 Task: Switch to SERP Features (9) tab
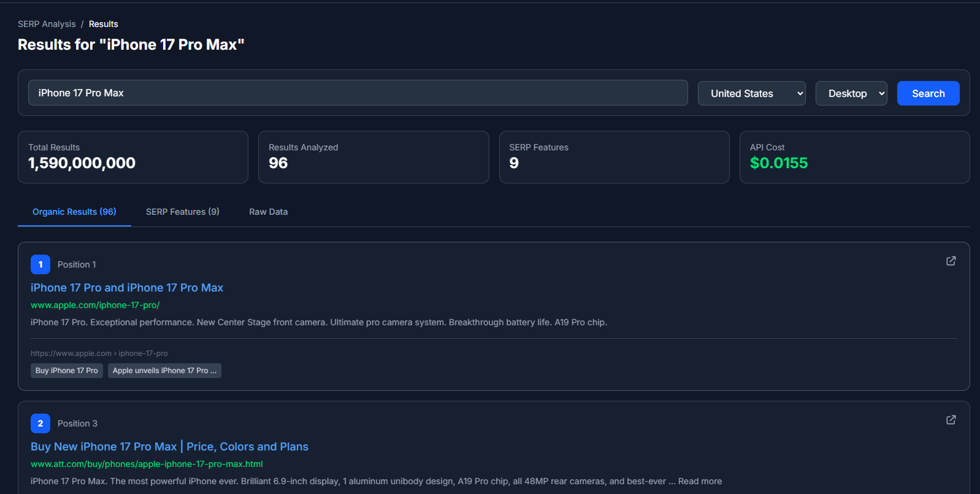183,212
